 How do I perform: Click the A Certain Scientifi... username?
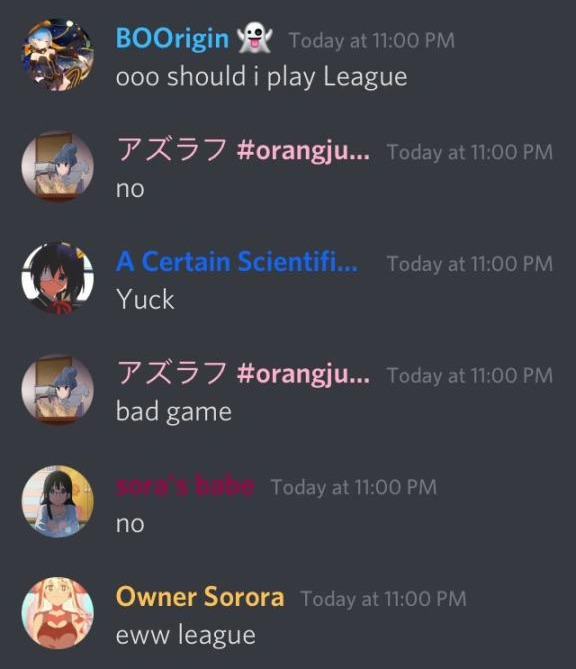tap(237, 262)
